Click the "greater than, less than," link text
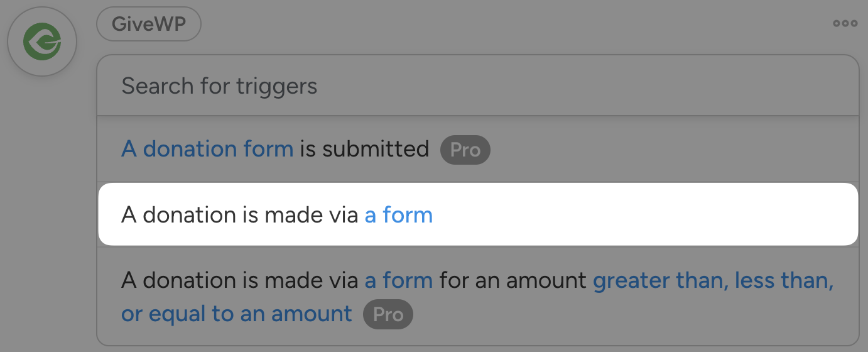 (713, 280)
